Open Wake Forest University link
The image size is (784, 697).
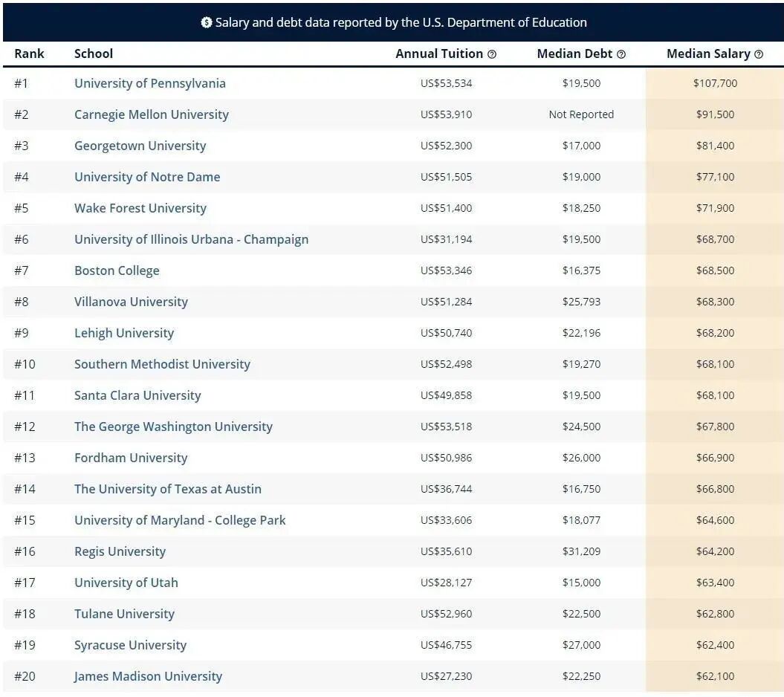pos(140,208)
